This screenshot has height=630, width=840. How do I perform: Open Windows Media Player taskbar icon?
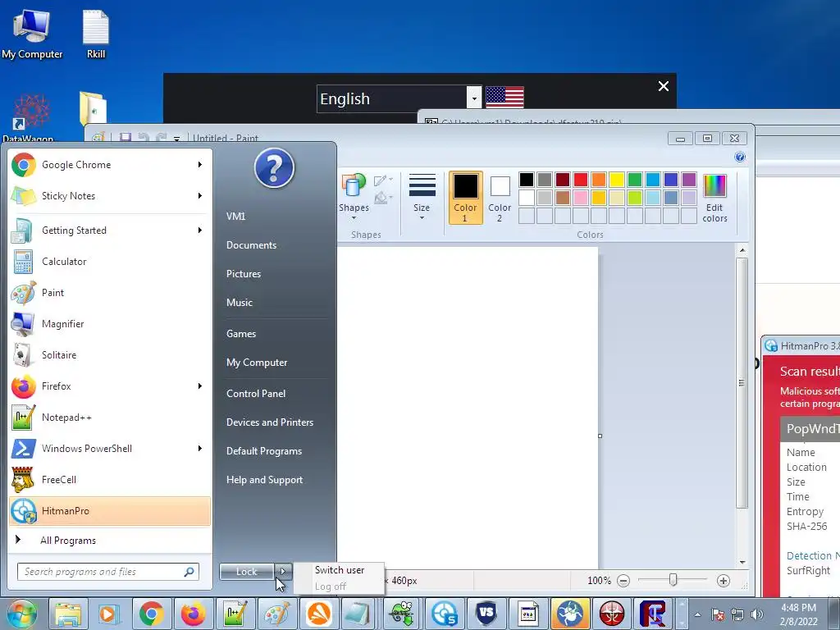[x=109, y=614]
